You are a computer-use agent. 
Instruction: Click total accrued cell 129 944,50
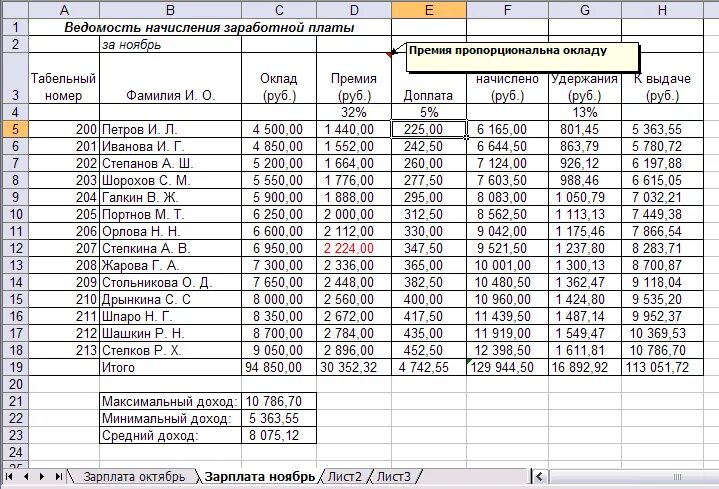507,367
